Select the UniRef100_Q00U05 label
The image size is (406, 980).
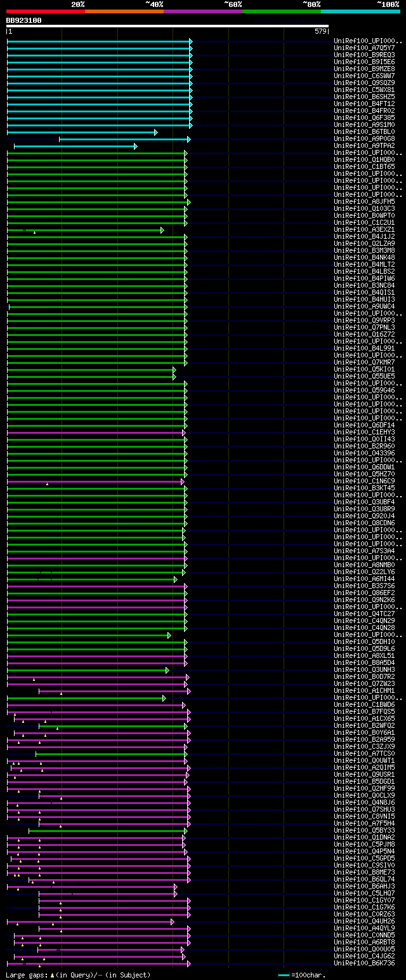pyautogui.click(x=364, y=949)
